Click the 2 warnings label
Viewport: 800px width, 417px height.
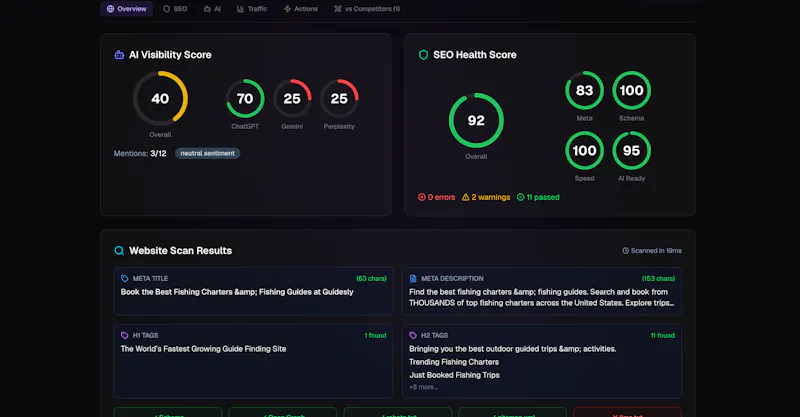tap(491, 197)
